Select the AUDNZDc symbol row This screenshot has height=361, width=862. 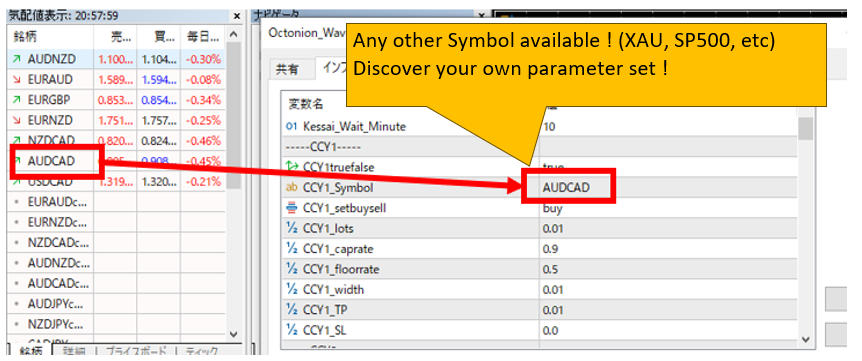(x=116, y=263)
